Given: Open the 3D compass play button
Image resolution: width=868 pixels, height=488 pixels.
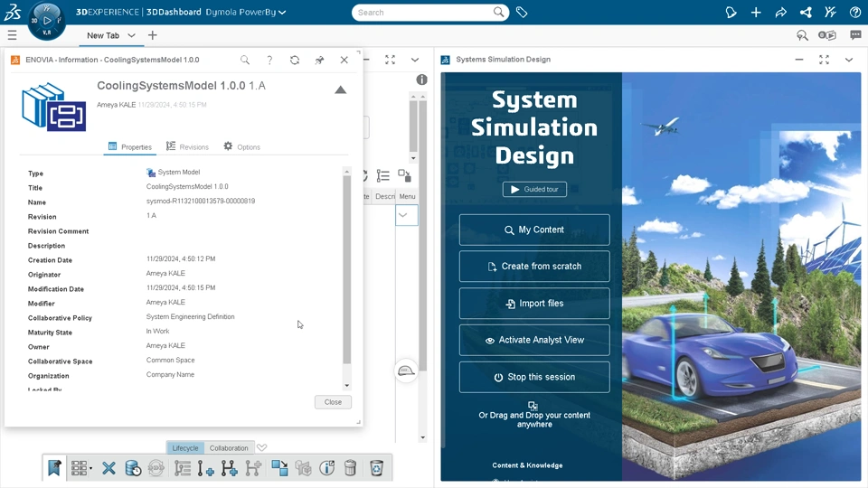Looking at the screenshot, I should click(47, 20).
